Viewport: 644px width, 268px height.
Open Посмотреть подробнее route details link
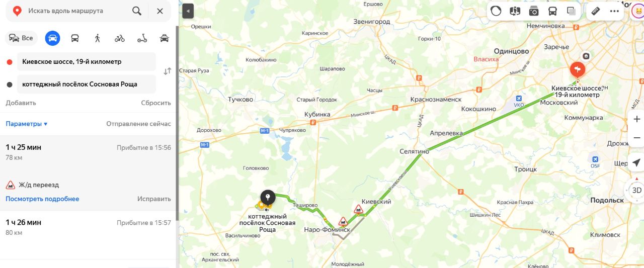tap(42, 199)
